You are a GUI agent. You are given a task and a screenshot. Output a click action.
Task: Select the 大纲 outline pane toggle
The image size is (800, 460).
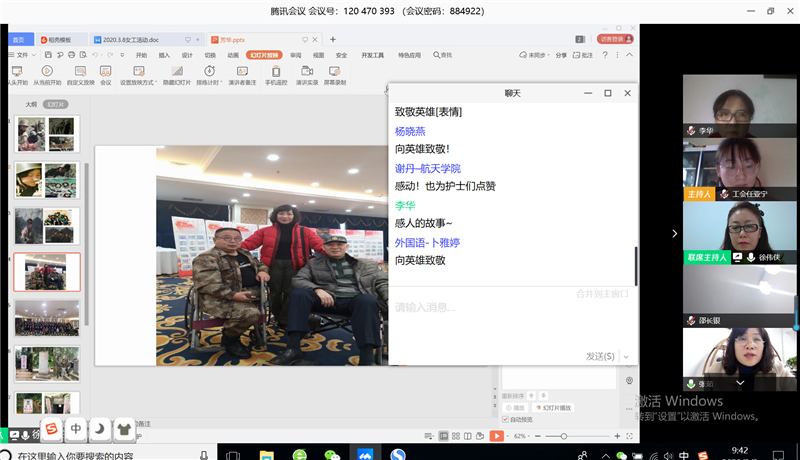31,104
